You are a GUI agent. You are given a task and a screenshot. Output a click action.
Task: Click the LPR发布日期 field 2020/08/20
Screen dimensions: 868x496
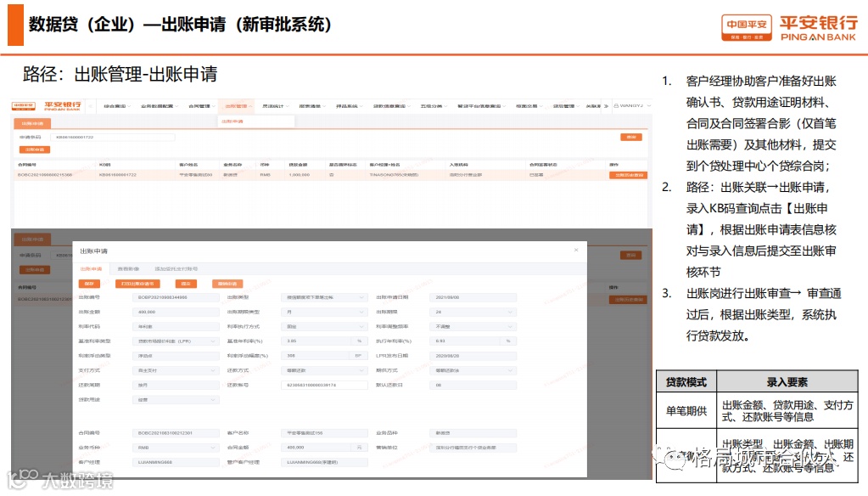tap(473, 356)
